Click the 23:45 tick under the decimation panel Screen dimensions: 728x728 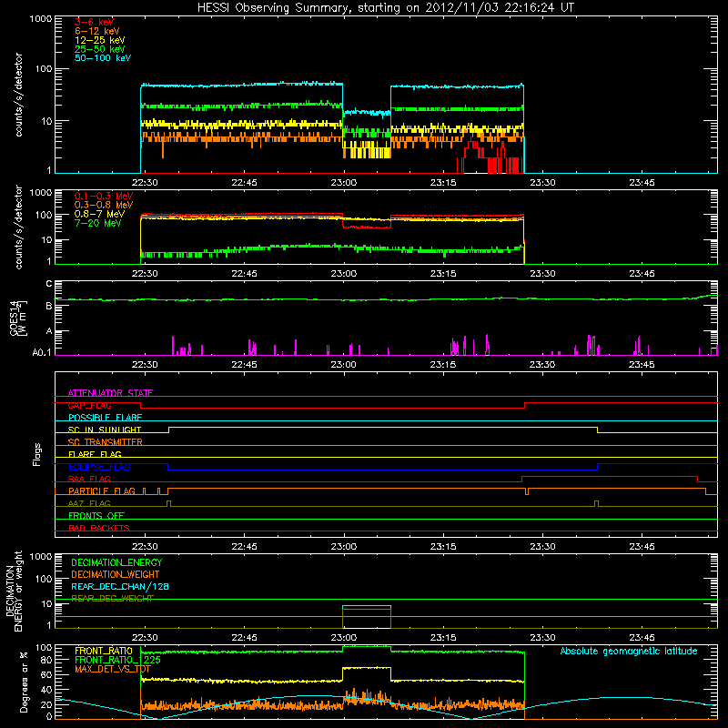click(x=642, y=638)
